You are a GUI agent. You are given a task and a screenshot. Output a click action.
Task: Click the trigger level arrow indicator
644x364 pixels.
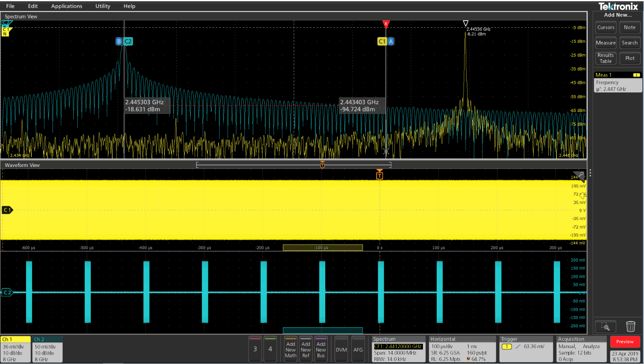583,195
